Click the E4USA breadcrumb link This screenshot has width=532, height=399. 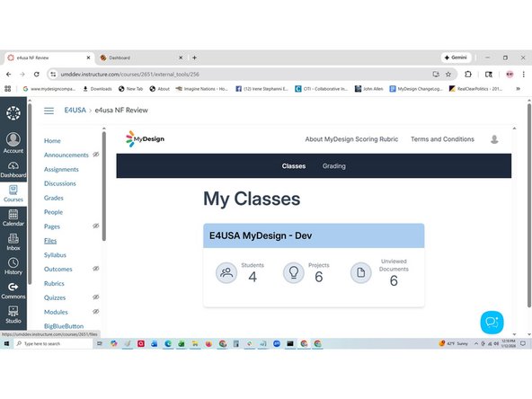click(75, 111)
